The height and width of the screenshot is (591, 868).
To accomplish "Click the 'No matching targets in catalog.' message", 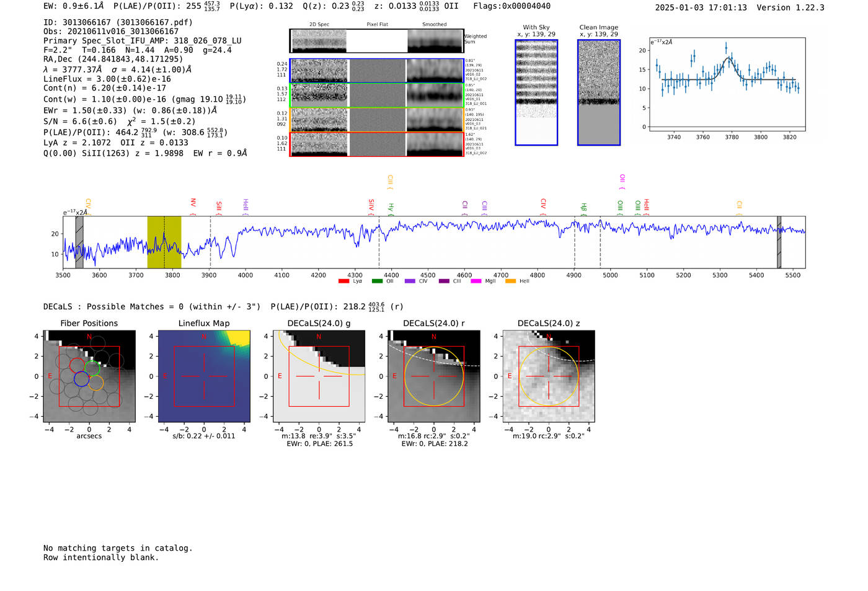I will (x=118, y=548).
